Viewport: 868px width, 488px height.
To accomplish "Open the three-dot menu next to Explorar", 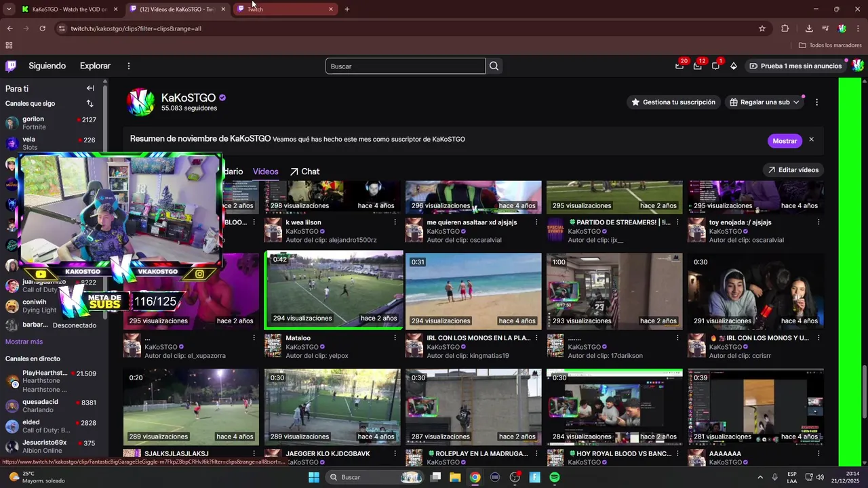I will 129,66.
